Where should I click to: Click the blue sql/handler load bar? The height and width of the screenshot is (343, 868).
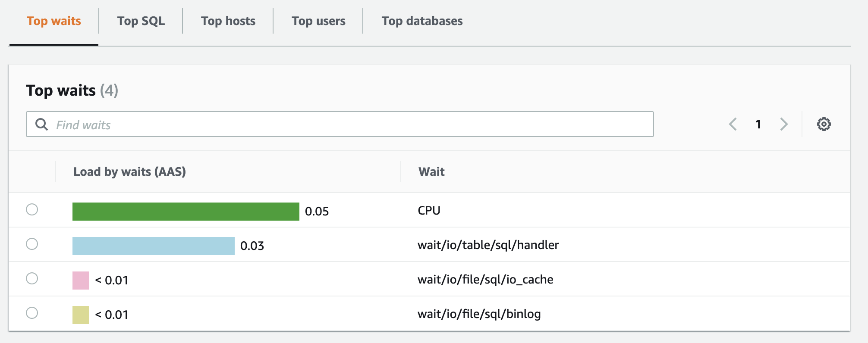[x=153, y=246]
